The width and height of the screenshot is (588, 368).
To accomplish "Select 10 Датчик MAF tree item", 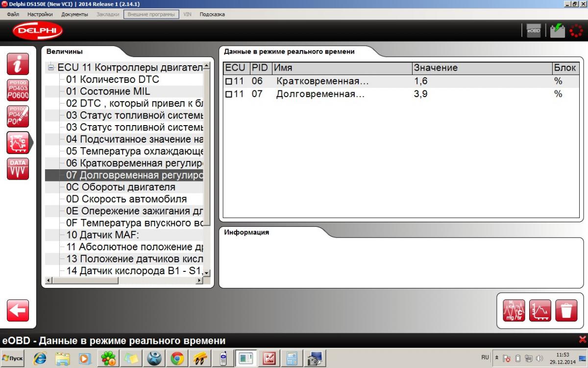I will [103, 235].
